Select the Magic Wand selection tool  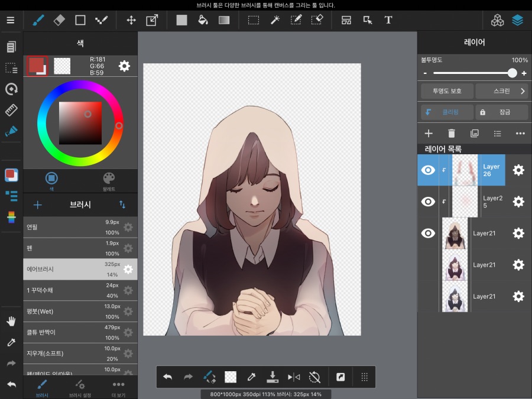tap(274, 20)
